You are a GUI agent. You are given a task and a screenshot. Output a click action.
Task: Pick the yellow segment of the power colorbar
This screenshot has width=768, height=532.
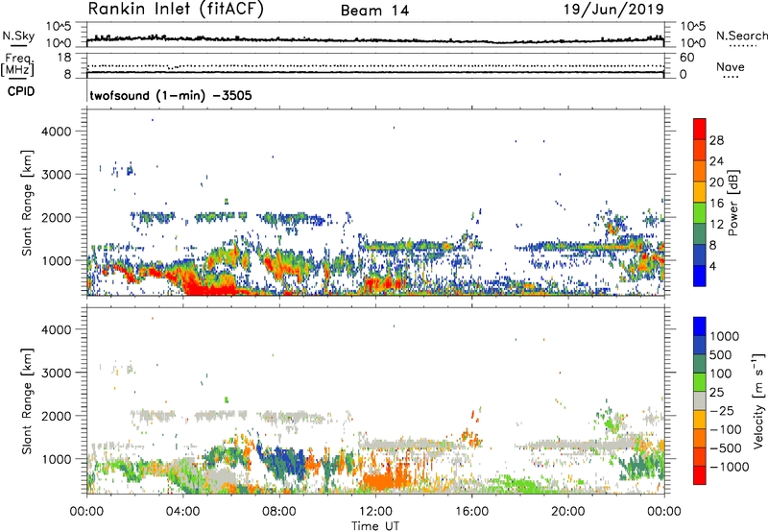(700, 192)
